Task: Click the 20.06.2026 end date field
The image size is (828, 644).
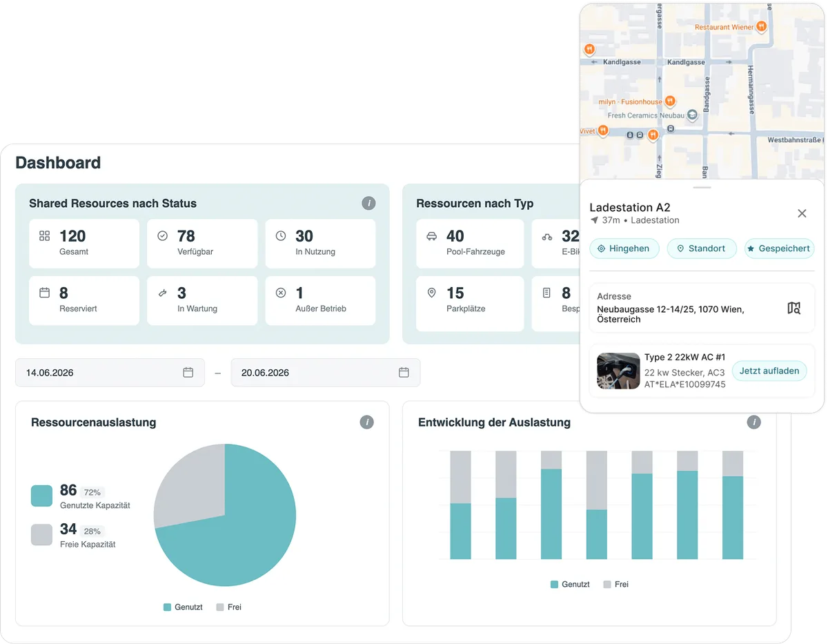Action: coord(325,372)
